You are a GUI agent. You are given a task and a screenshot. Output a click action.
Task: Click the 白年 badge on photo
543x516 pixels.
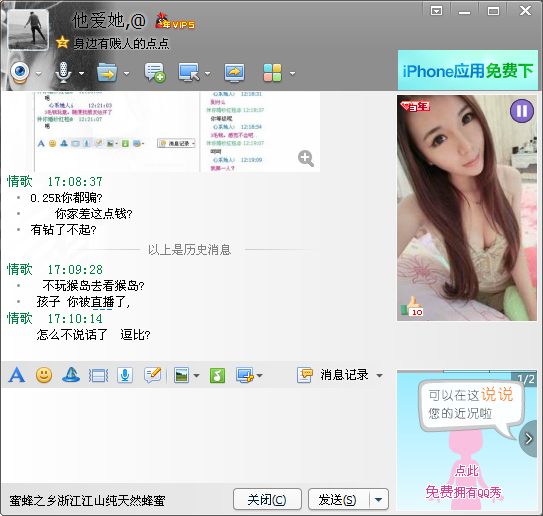coord(415,106)
